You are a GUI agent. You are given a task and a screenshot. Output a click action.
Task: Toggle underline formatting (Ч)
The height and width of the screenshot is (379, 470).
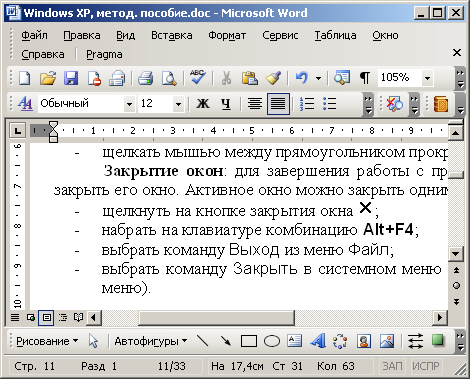226,104
